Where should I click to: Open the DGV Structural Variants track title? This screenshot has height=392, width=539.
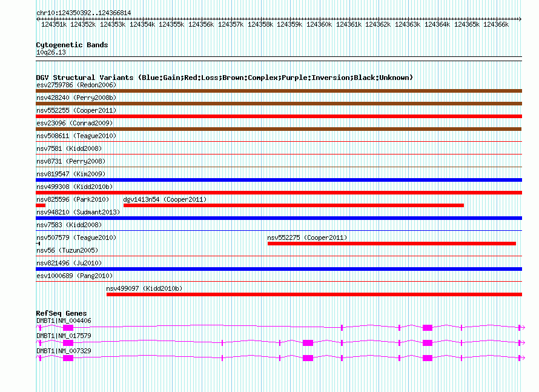click(225, 78)
